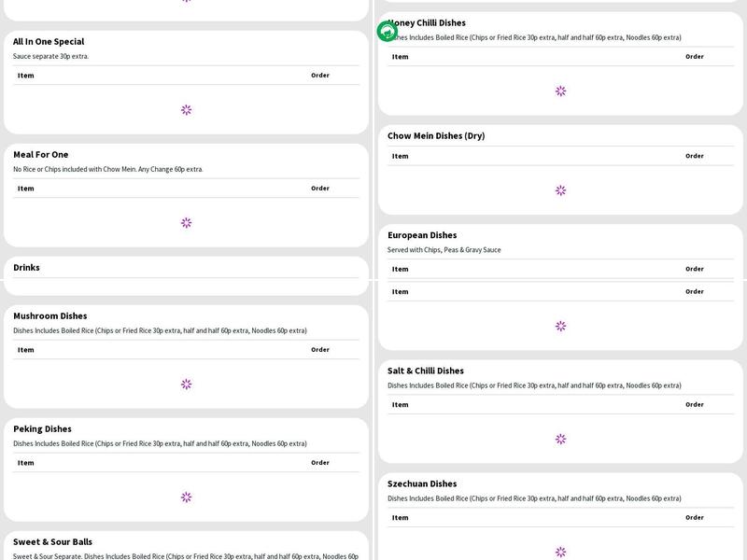Image resolution: width=747 pixels, height=560 pixels.
Task: Click the Mushroom Dishes loading spinner
Action: point(186,385)
